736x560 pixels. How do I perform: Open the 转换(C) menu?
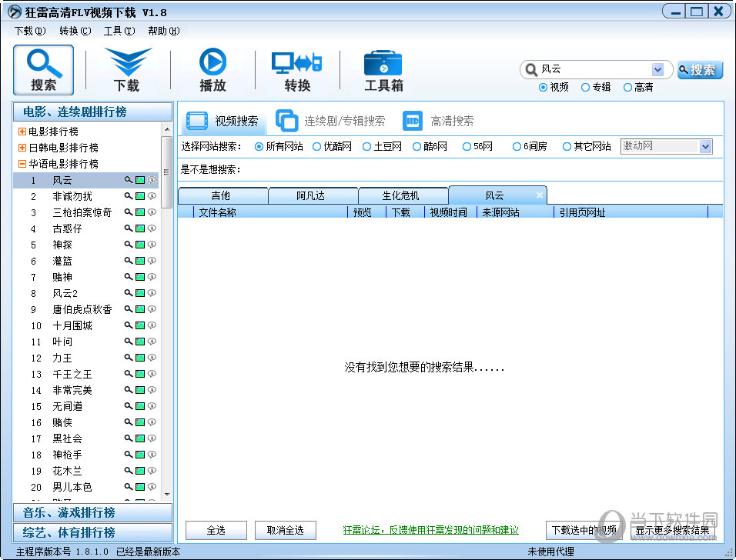point(75,31)
